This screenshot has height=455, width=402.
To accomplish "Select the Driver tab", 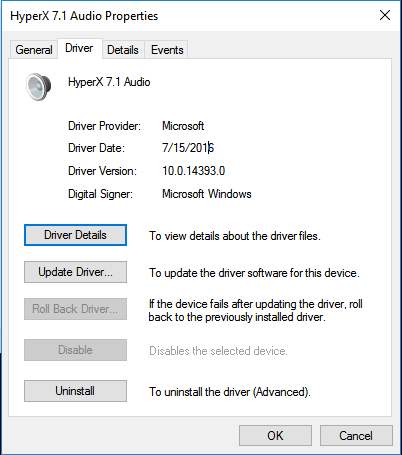I will coord(79,48).
